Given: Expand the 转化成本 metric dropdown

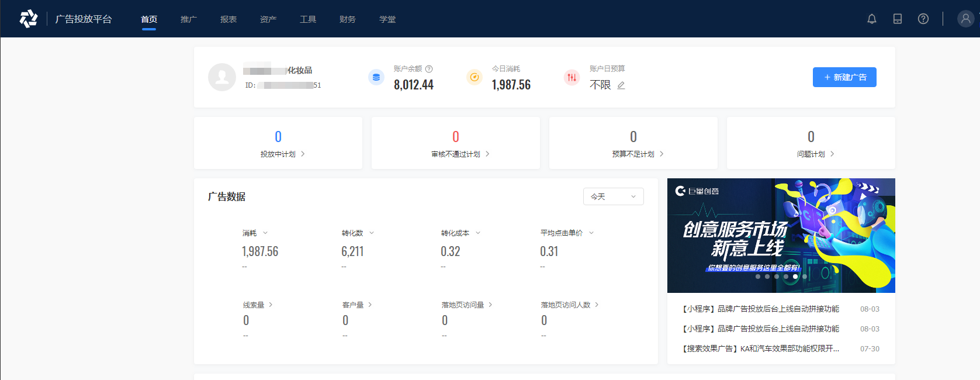Looking at the screenshot, I should click(x=478, y=233).
